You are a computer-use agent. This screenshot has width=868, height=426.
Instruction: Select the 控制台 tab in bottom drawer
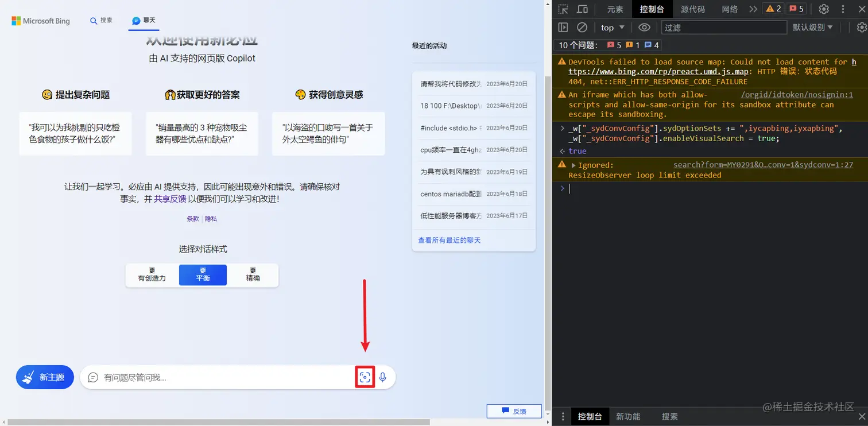click(x=590, y=417)
